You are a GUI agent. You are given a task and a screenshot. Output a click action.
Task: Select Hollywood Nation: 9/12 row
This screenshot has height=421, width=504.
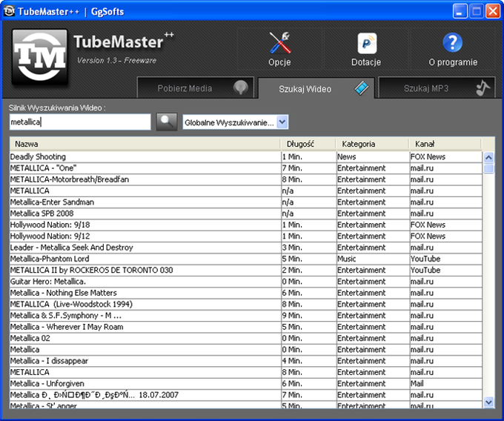pos(246,236)
